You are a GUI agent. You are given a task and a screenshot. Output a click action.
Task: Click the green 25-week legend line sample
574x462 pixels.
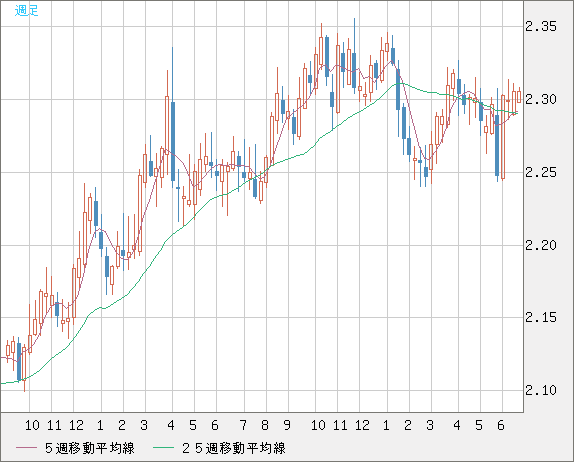tap(163, 448)
